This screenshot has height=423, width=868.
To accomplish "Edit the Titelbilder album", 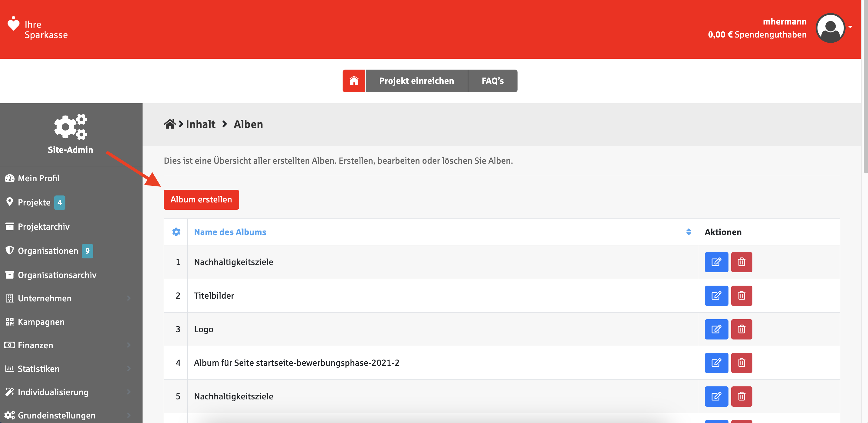I will point(716,296).
